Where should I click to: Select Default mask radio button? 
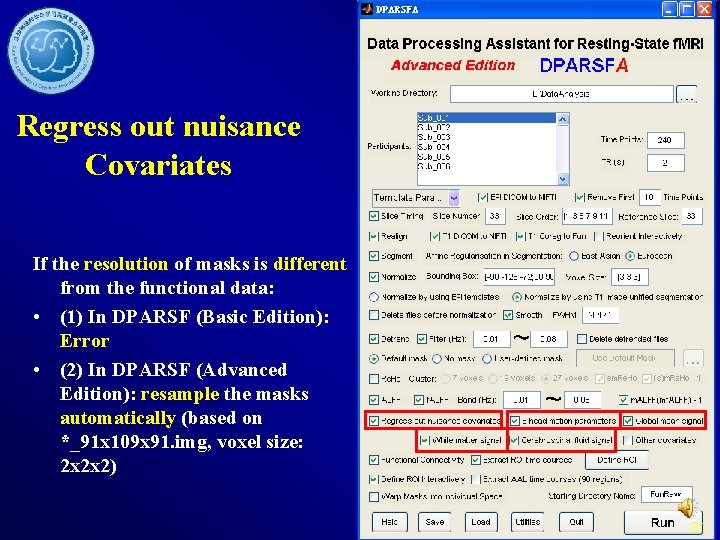[x=374, y=359]
